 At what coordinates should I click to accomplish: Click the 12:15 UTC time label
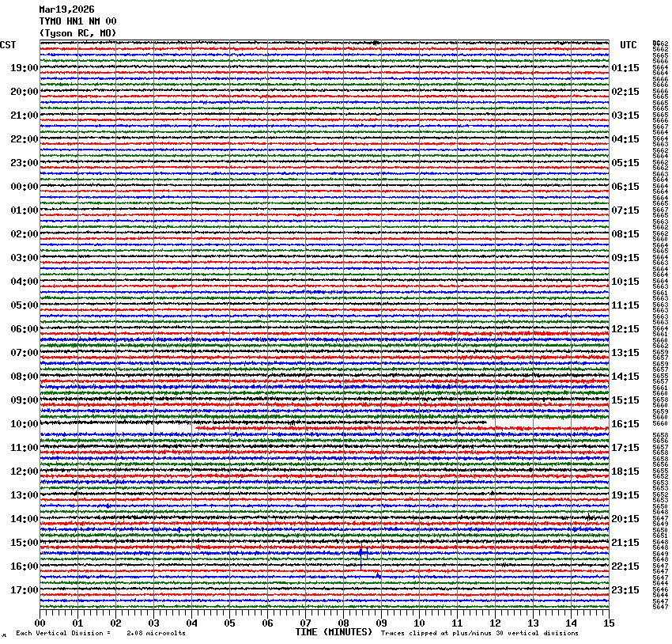(x=625, y=329)
